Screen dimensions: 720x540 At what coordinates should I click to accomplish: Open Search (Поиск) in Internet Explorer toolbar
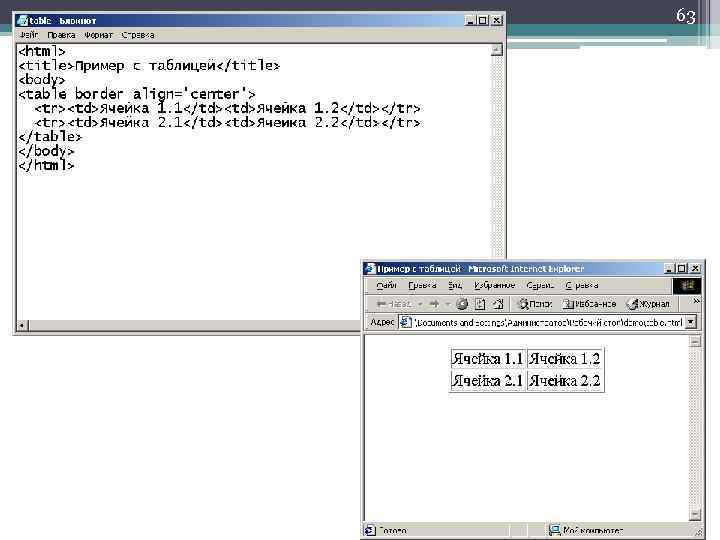pyautogui.click(x=534, y=304)
